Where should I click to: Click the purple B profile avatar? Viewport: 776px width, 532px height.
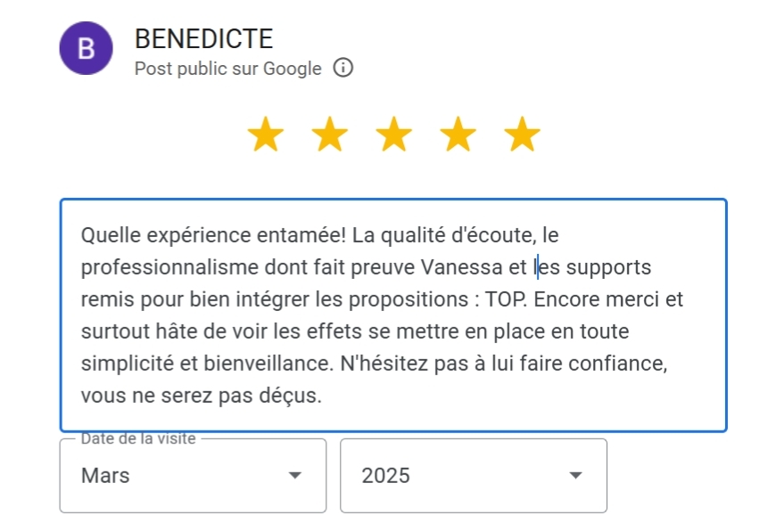pos(86,48)
